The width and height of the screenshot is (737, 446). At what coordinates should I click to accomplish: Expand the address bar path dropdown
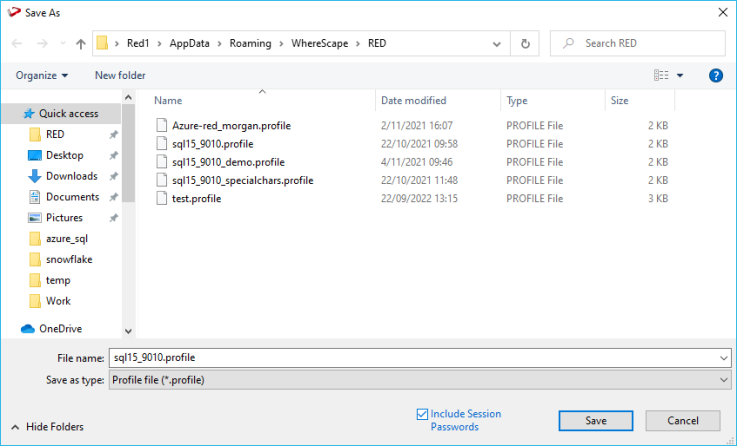click(497, 44)
